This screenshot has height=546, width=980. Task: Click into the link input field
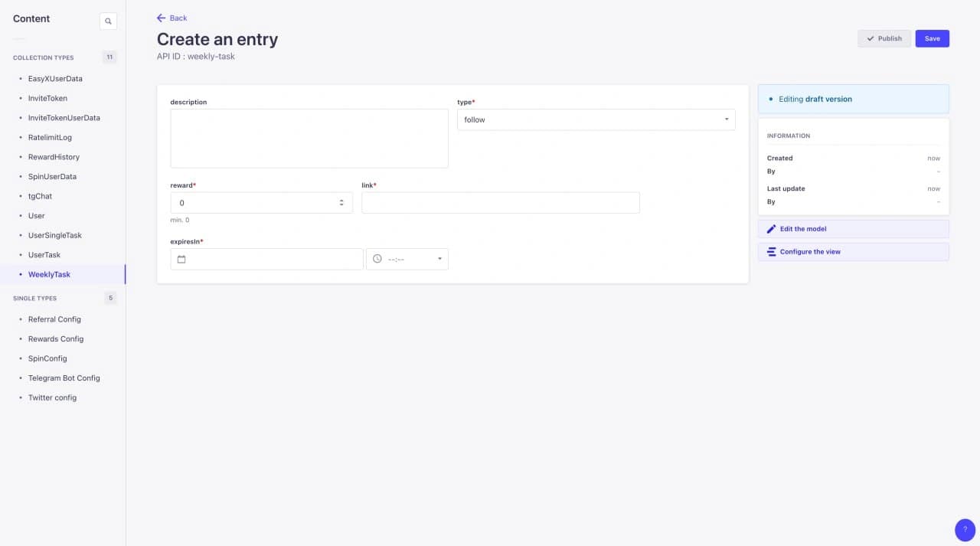[x=500, y=203]
